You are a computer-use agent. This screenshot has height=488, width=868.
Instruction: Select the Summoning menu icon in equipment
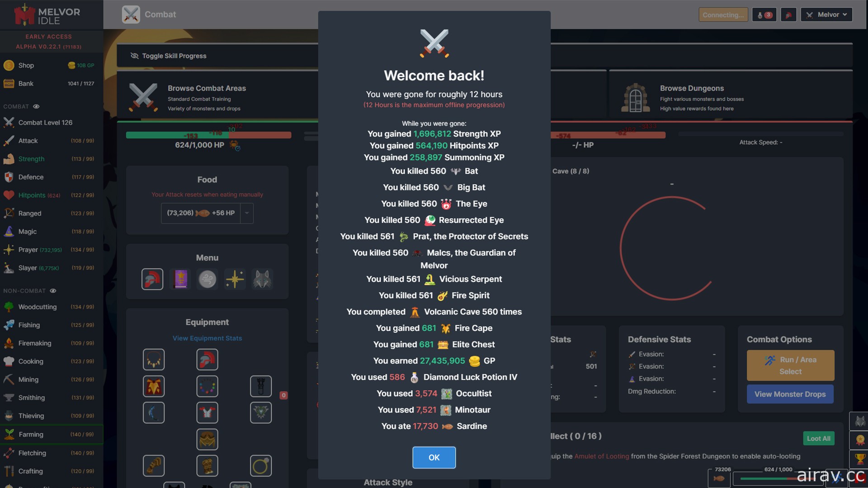pyautogui.click(x=262, y=279)
